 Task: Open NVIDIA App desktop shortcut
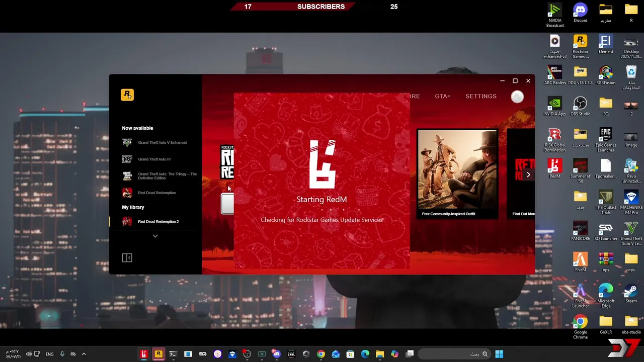point(555,106)
